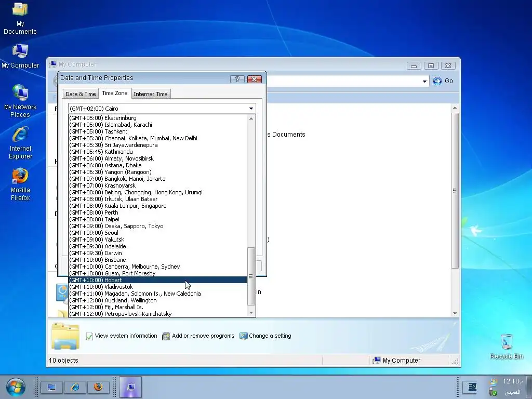
Task: Select Bangkok, Hanoi, Jakarta time zone
Action: tap(158, 179)
